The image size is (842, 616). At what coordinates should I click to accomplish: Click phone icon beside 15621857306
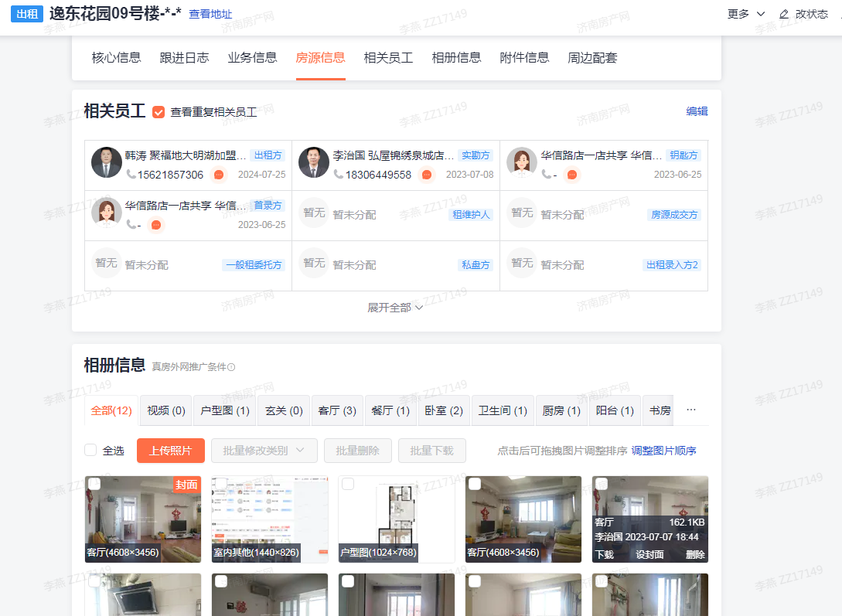pyautogui.click(x=131, y=175)
